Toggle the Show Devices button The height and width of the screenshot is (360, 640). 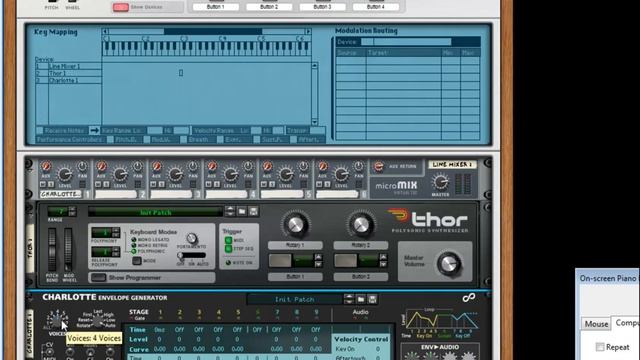click(120, 7)
